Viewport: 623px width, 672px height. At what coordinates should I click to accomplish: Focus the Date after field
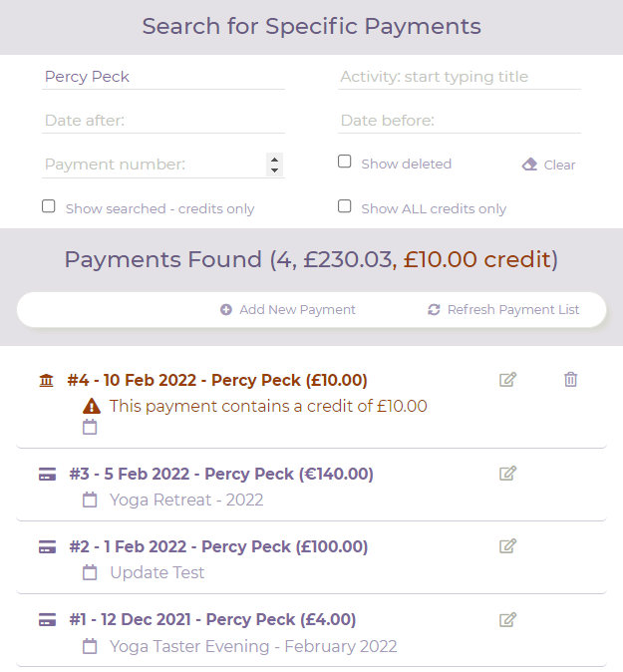[x=163, y=121]
